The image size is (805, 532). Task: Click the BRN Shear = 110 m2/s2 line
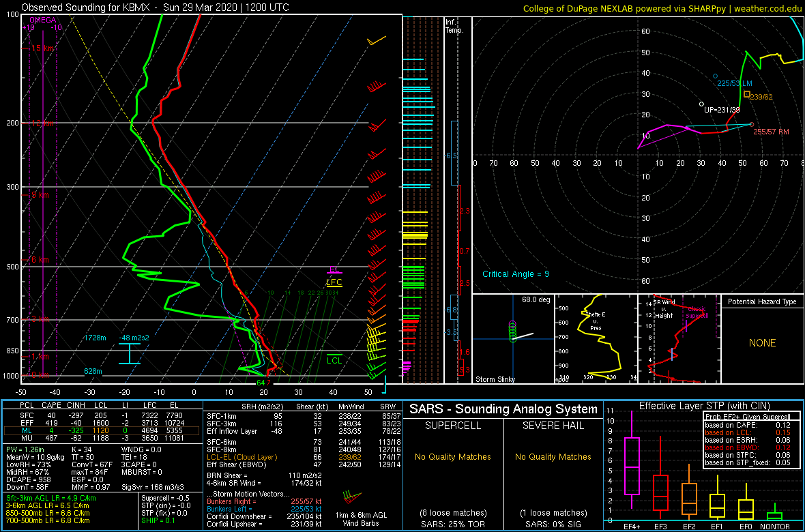(265, 475)
